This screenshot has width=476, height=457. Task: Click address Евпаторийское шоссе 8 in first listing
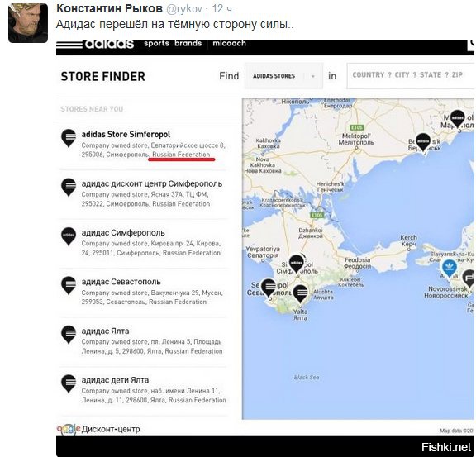click(188, 145)
